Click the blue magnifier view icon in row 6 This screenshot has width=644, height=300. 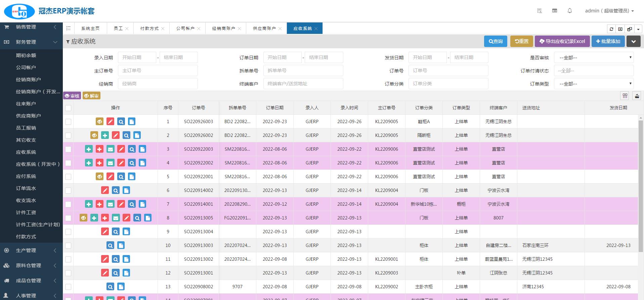tap(116, 190)
